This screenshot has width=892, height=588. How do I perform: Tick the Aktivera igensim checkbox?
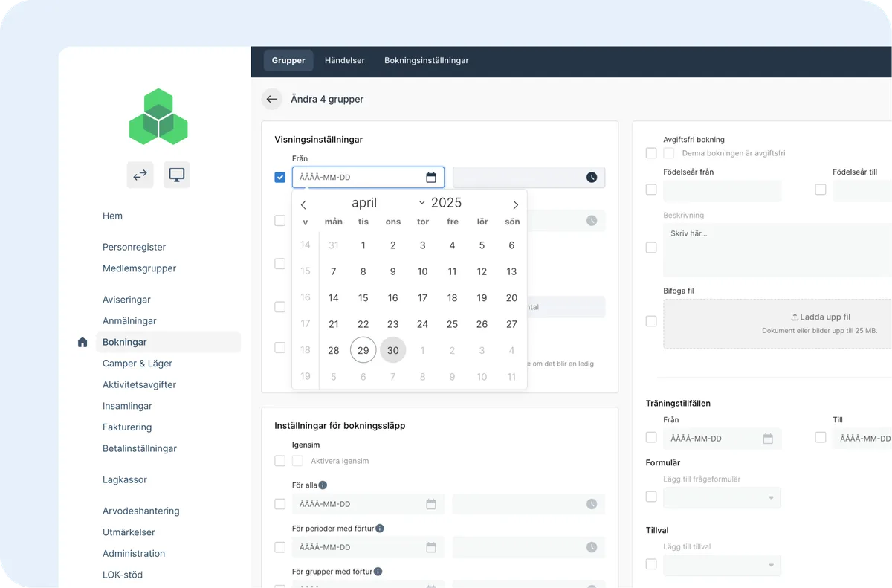[x=298, y=461]
